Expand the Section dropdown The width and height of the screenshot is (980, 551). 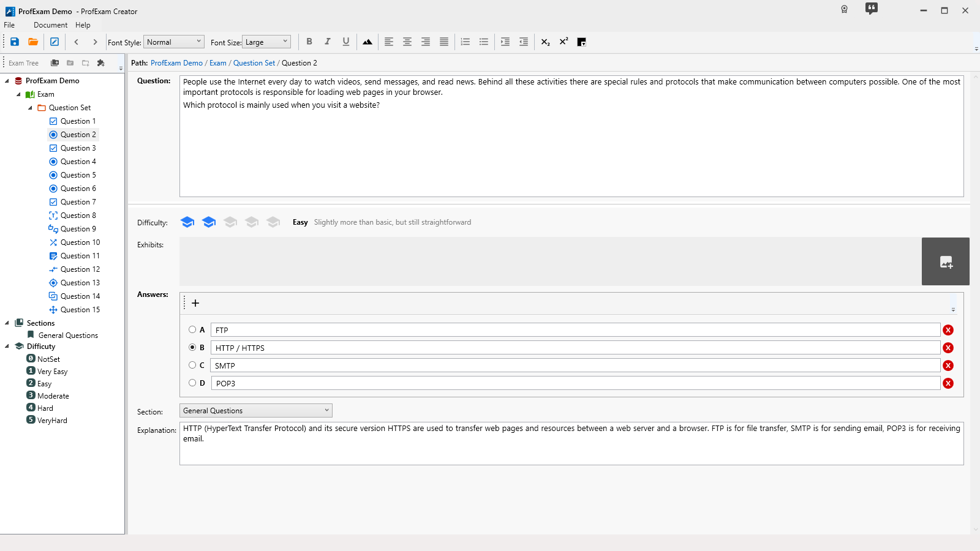click(255, 410)
